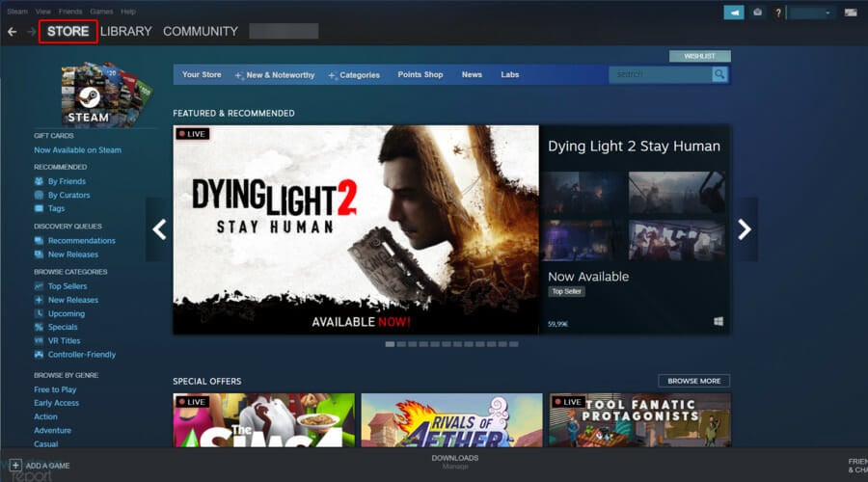Image resolution: width=868 pixels, height=482 pixels.
Task: Expand the Categories menu
Action: (354, 74)
